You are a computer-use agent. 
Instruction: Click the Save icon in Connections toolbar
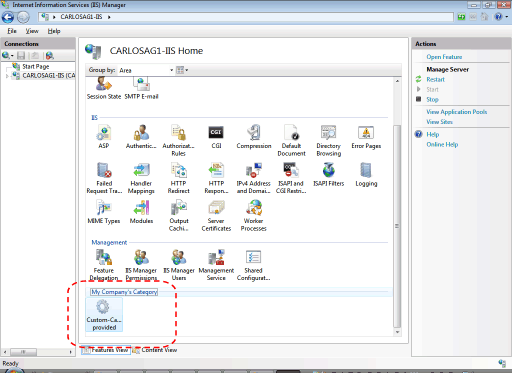(21, 55)
